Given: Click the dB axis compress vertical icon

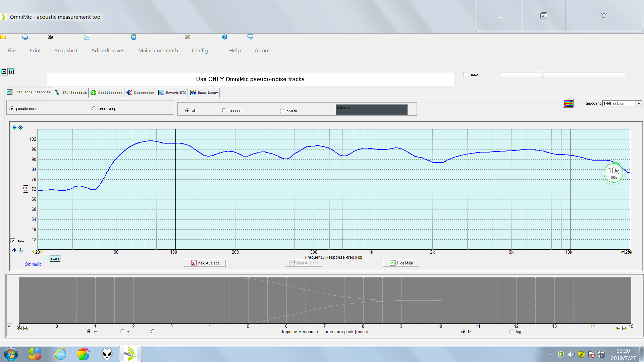Looking at the screenshot, I should [x=21, y=127].
